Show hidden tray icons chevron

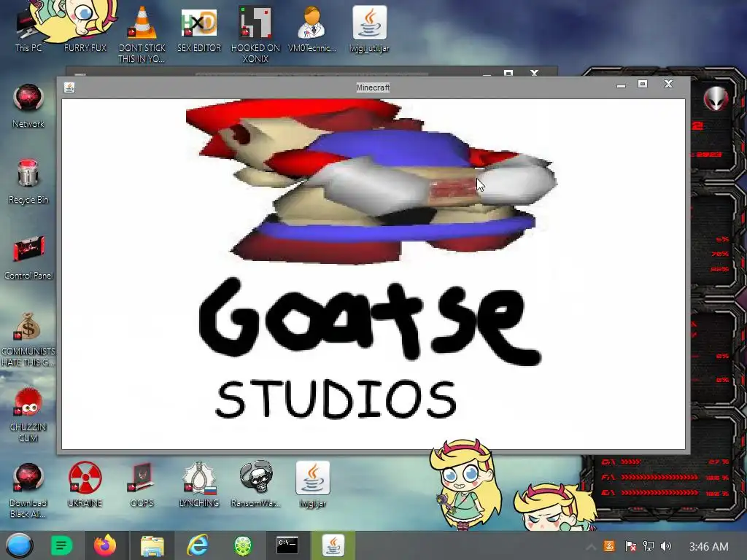(590, 547)
